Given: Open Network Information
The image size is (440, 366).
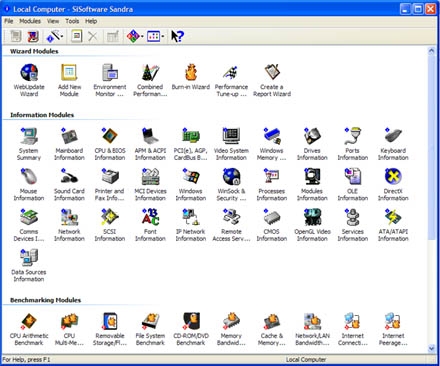Looking at the screenshot, I should click(x=69, y=225).
